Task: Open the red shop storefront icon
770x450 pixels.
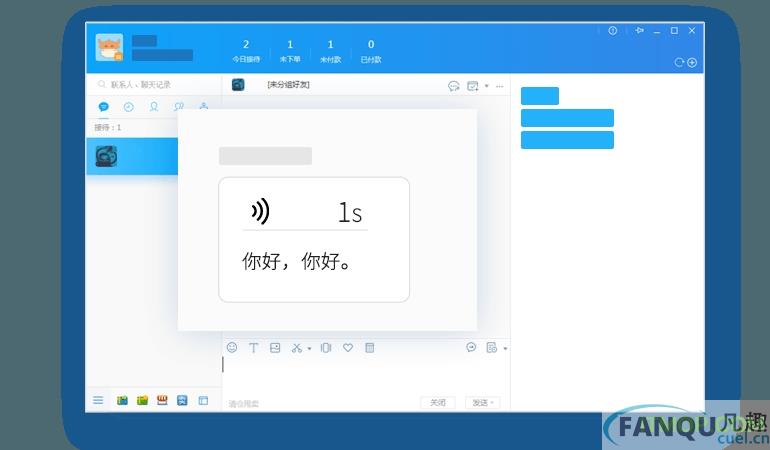Action: pyautogui.click(x=162, y=400)
